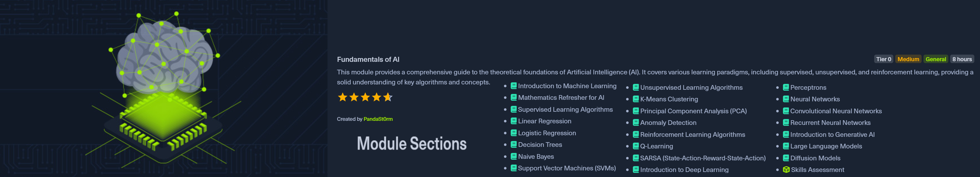Click the book icon next to Diffusion Models
The width and height of the screenshot is (980, 177).
[x=786, y=158]
